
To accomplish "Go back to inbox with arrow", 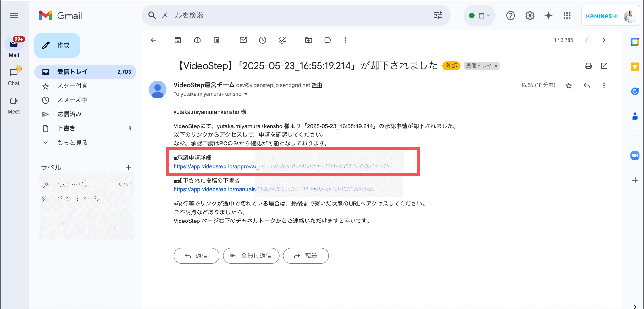I will (153, 40).
